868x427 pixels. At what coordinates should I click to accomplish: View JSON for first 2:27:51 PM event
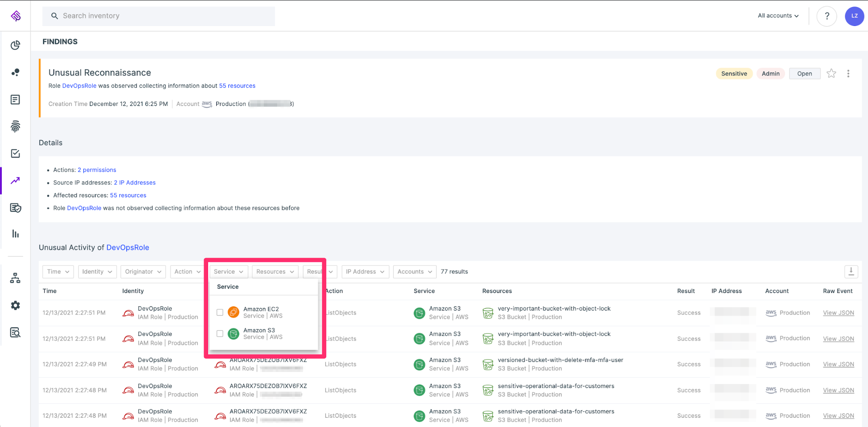[x=838, y=313]
